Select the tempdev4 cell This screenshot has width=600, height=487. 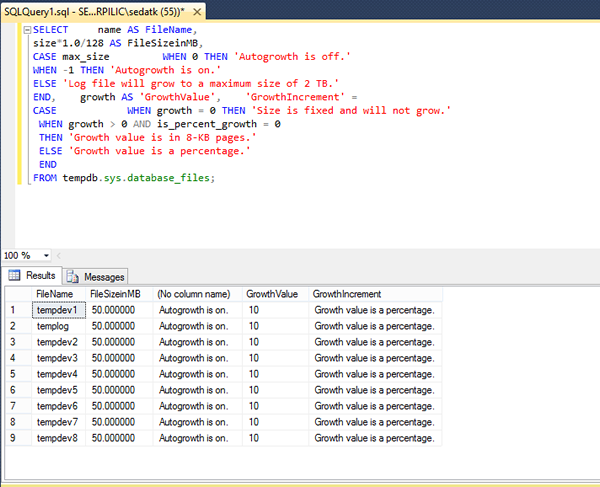tap(59, 374)
